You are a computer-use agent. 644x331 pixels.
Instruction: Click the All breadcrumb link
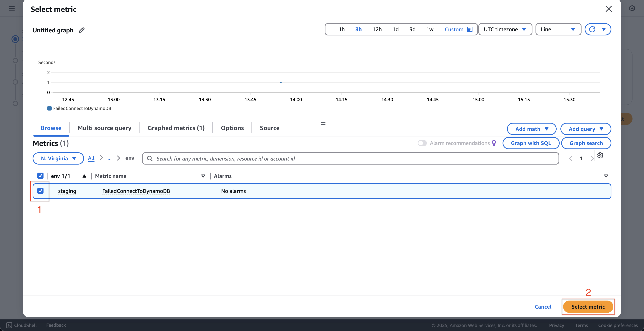pyautogui.click(x=91, y=158)
